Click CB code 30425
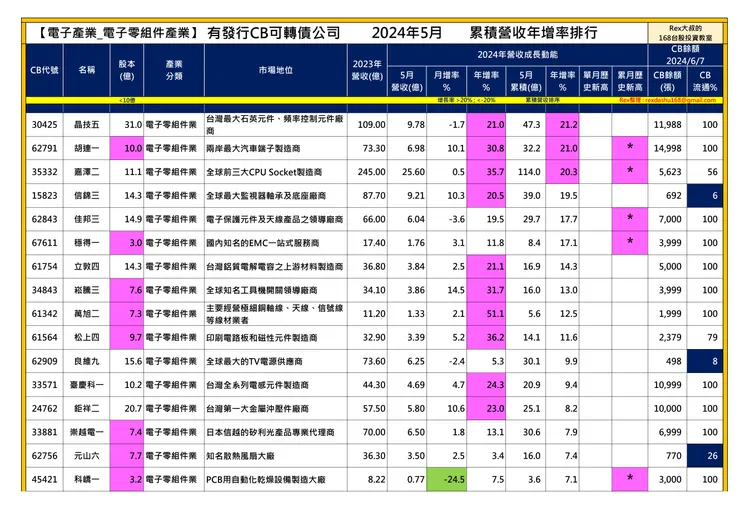 tap(44, 125)
